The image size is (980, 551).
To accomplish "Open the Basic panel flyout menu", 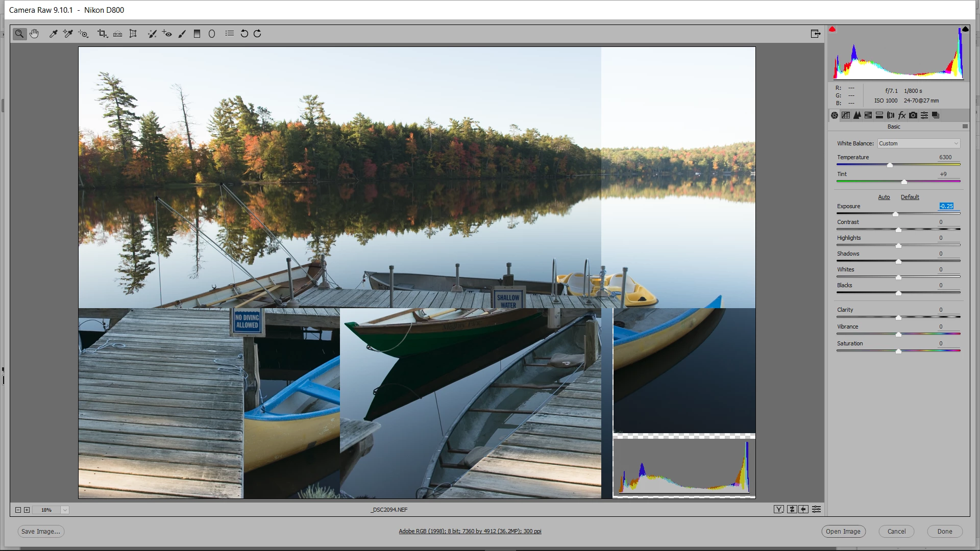I will point(965,127).
